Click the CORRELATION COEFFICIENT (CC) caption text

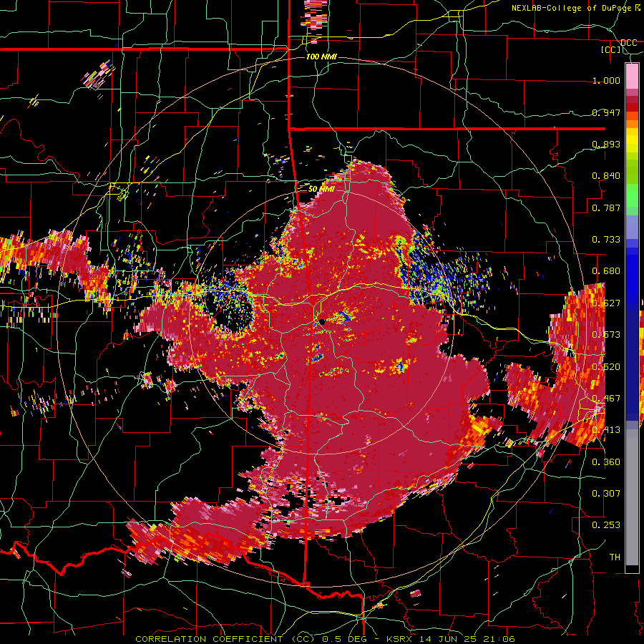point(225,639)
